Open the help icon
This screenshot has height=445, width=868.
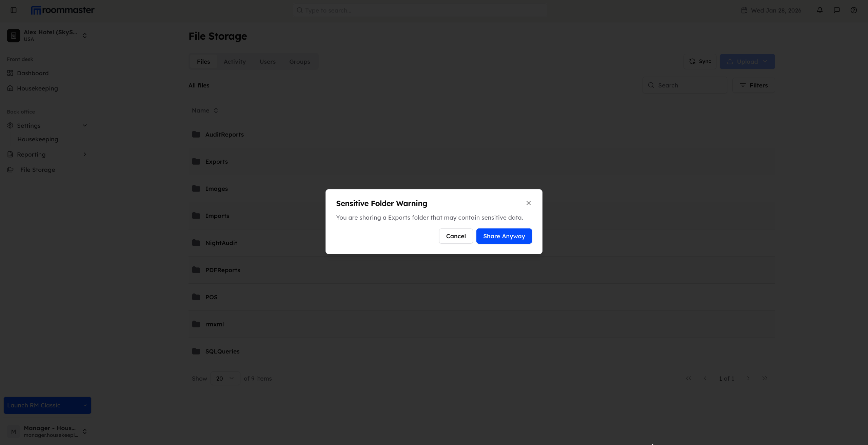click(854, 10)
